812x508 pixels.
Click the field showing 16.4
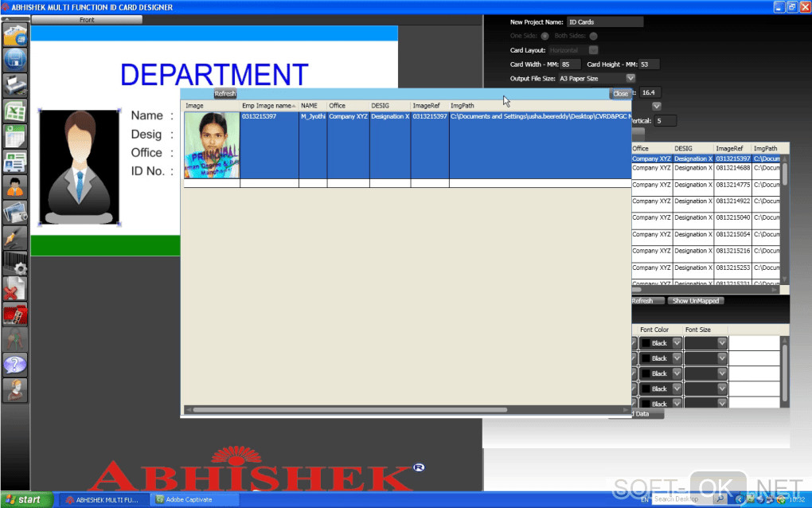(650, 92)
